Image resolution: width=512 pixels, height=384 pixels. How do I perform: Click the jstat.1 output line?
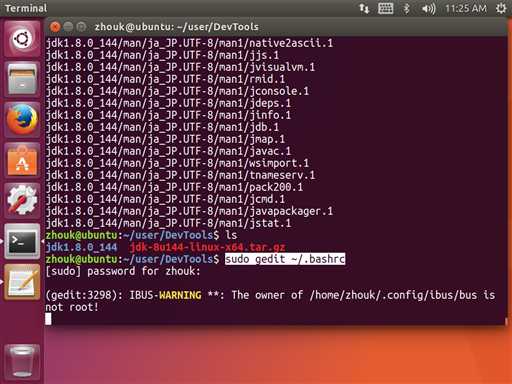point(168,223)
